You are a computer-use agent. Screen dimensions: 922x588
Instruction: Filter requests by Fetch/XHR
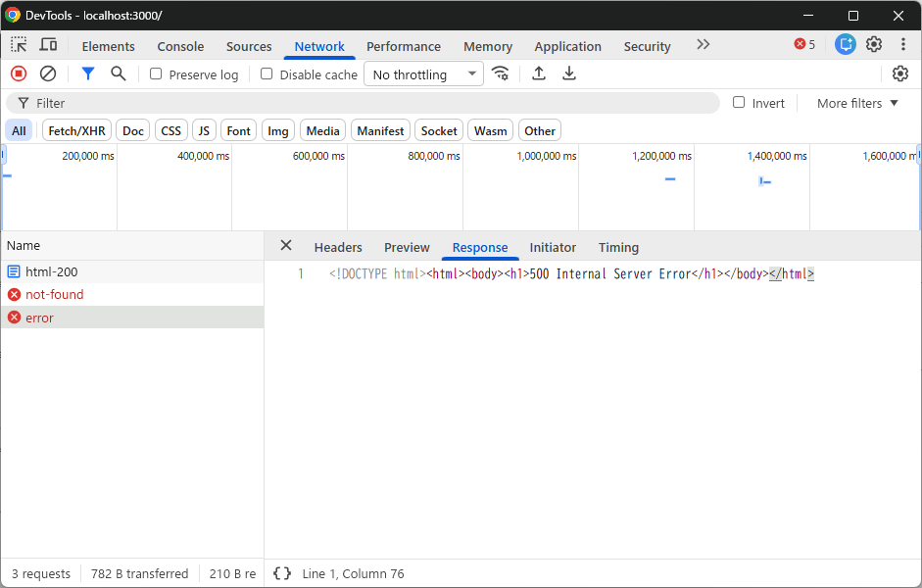click(x=77, y=130)
